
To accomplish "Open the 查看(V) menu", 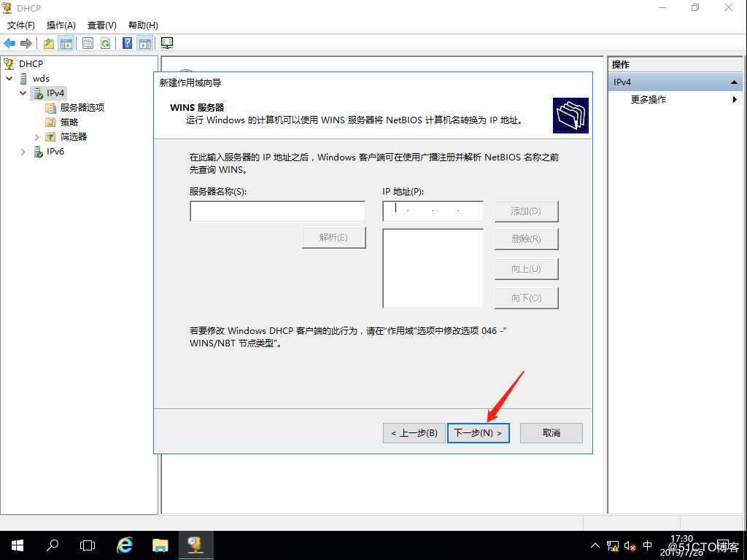I will tap(102, 26).
